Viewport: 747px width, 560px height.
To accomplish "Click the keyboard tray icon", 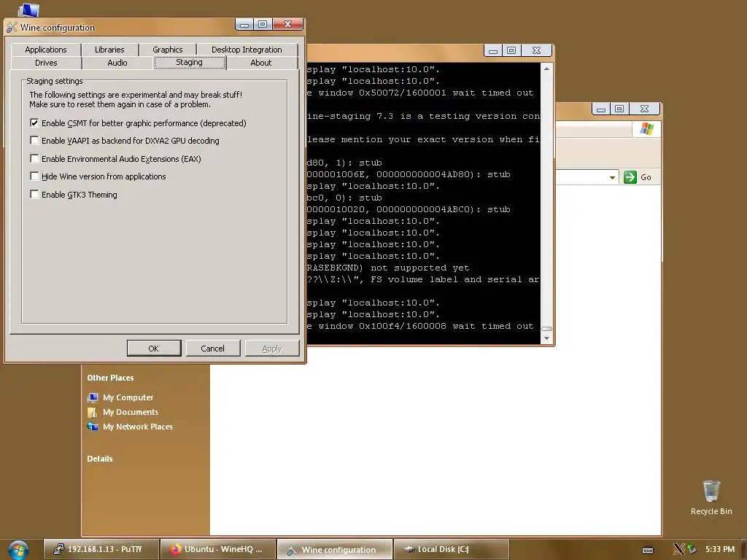I will (648, 550).
